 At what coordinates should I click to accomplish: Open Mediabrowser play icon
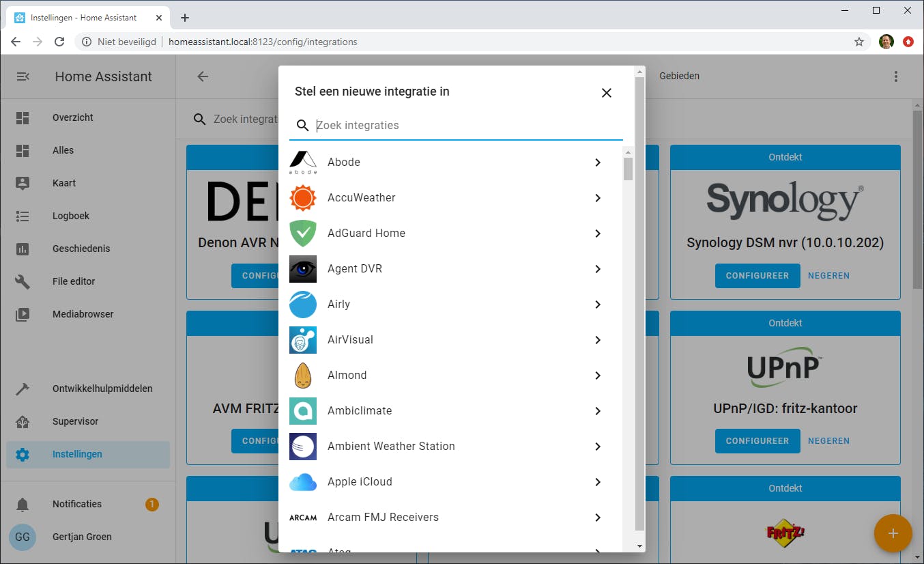pos(23,314)
